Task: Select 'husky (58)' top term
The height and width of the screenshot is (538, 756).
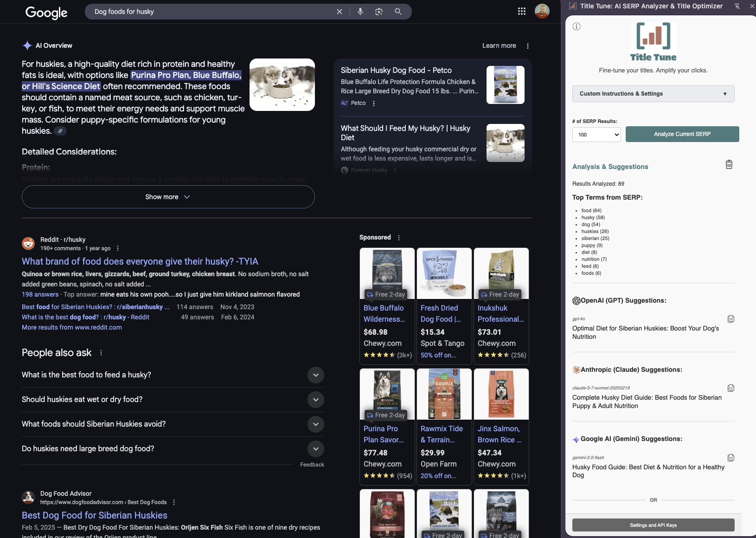Action: pos(593,217)
